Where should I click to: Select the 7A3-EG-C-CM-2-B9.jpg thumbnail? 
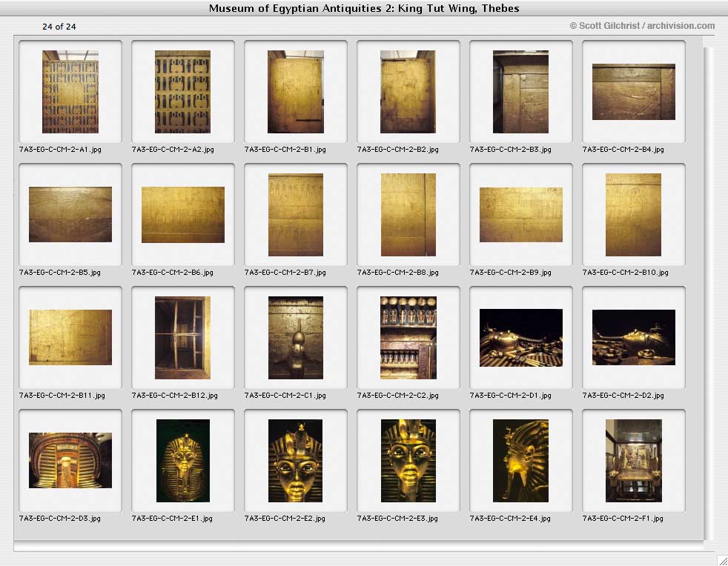coord(521,215)
